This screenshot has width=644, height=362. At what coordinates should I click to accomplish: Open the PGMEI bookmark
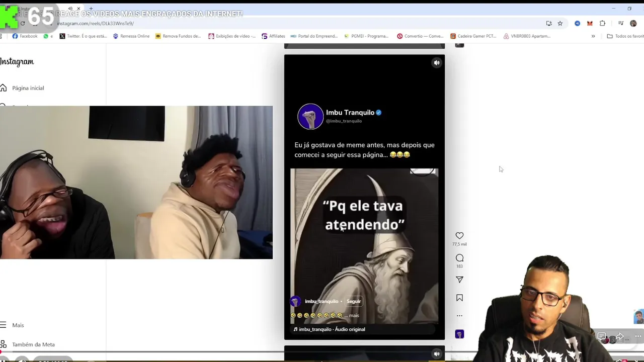pos(366,36)
